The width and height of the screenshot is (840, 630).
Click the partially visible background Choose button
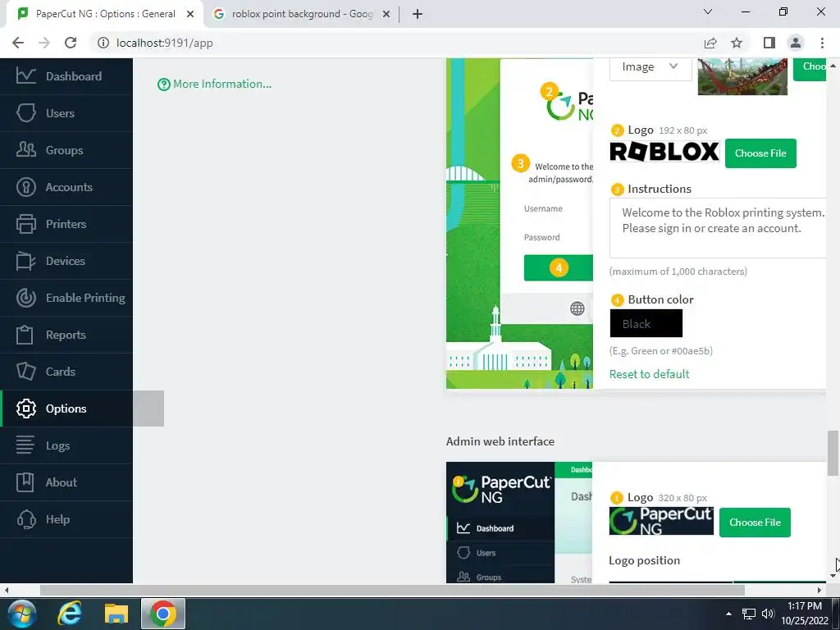coord(810,67)
